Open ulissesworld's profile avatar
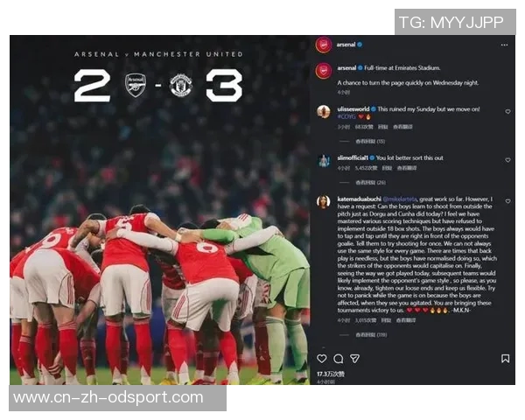 point(324,111)
